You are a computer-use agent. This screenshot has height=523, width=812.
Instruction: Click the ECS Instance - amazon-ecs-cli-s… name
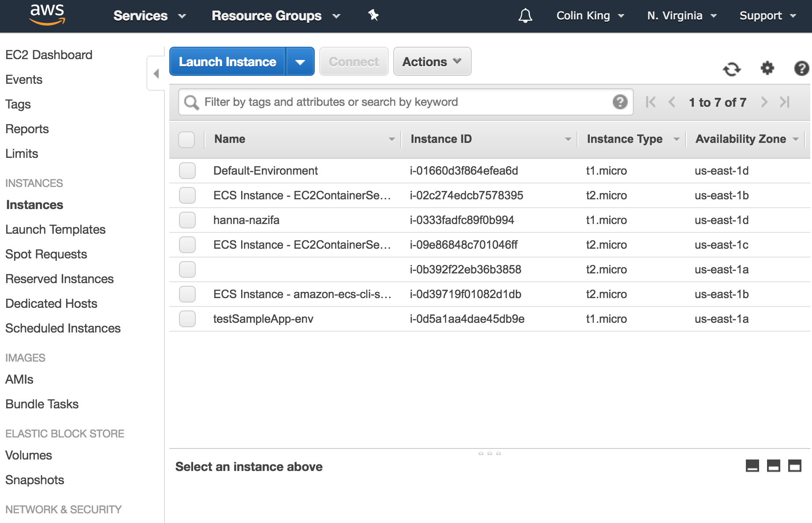tap(302, 294)
